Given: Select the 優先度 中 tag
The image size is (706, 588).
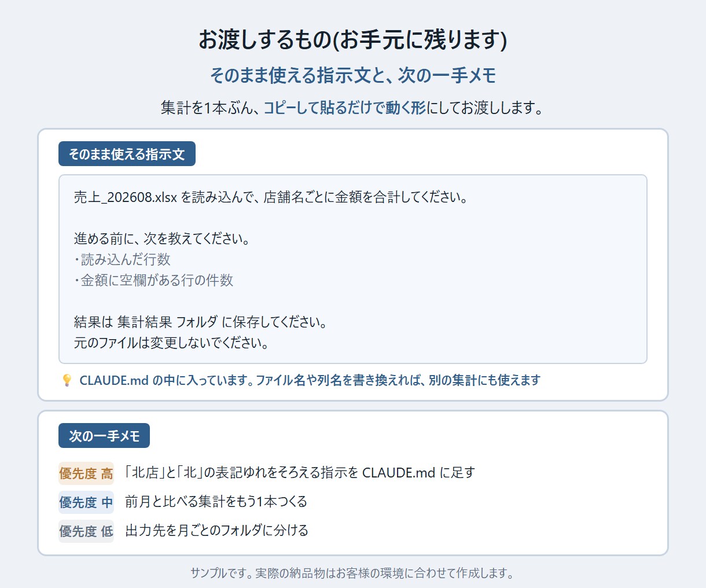Looking at the screenshot, I should point(86,502).
